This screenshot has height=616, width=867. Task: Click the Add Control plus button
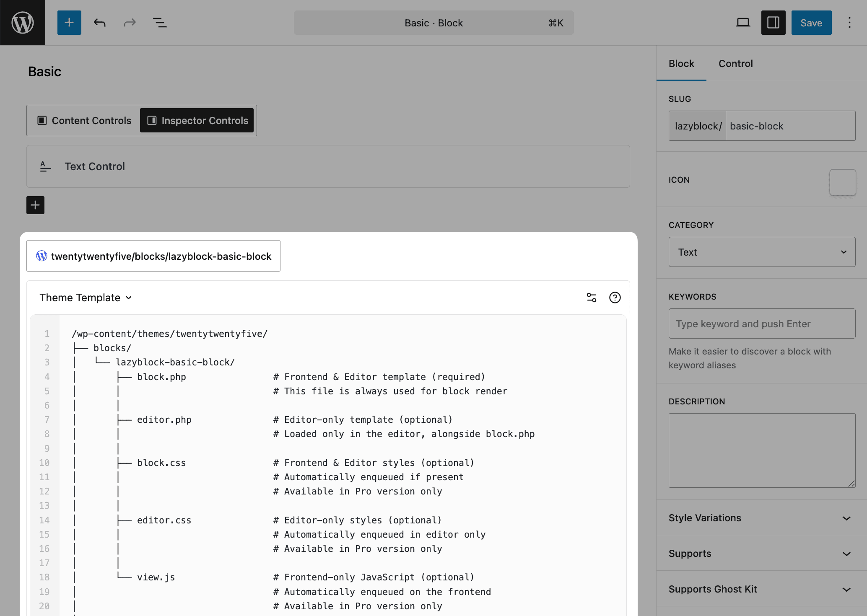(x=35, y=205)
